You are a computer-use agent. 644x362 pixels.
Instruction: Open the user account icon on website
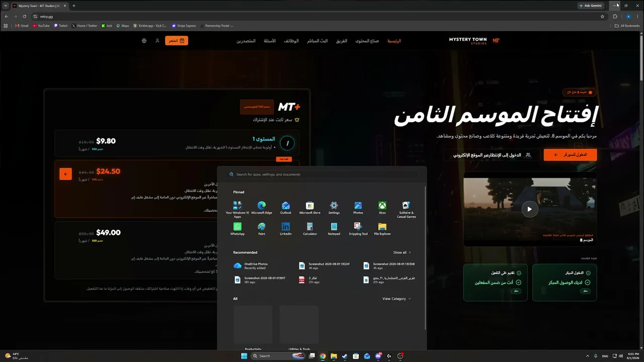[157, 41]
